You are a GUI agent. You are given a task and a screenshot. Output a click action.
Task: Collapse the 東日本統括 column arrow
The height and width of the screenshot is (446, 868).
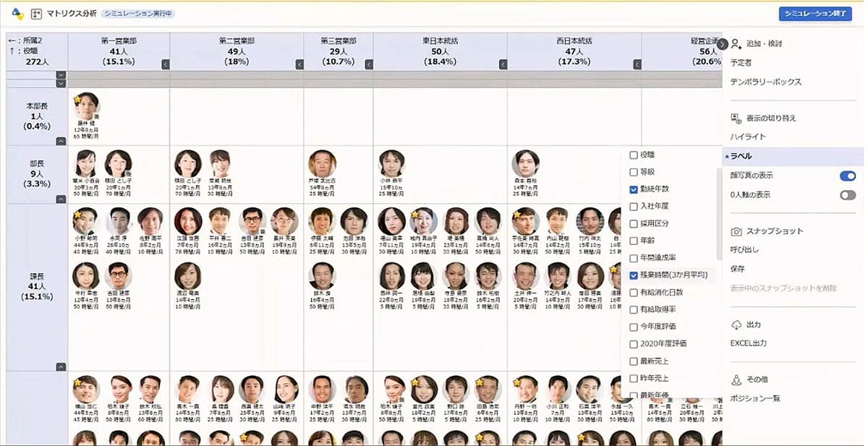point(502,64)
